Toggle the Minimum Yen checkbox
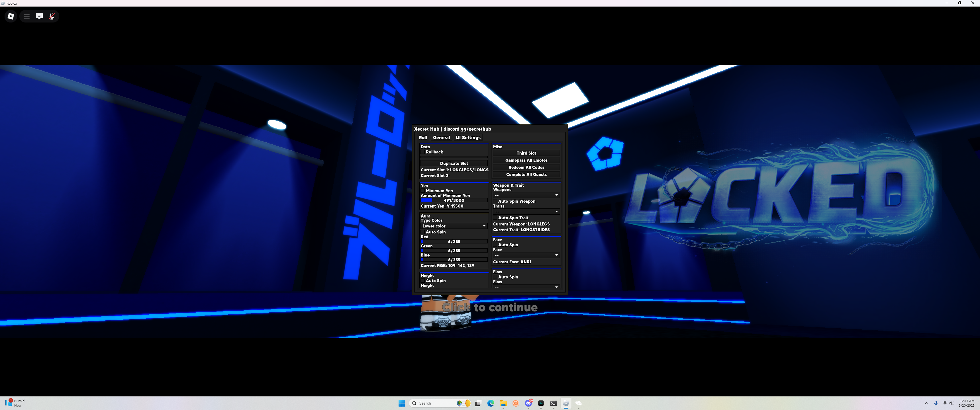The width and height of the screenshot is (980, 410). click(x=423, y=191)
